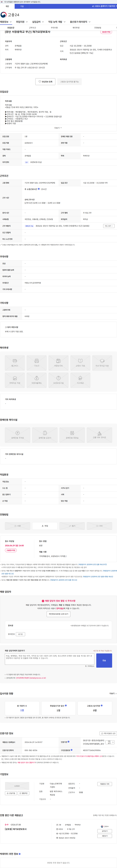This screenshot has height=868, width=117.
Task: Expand the 취업지원 navigation menu
Action: (22, 22)
